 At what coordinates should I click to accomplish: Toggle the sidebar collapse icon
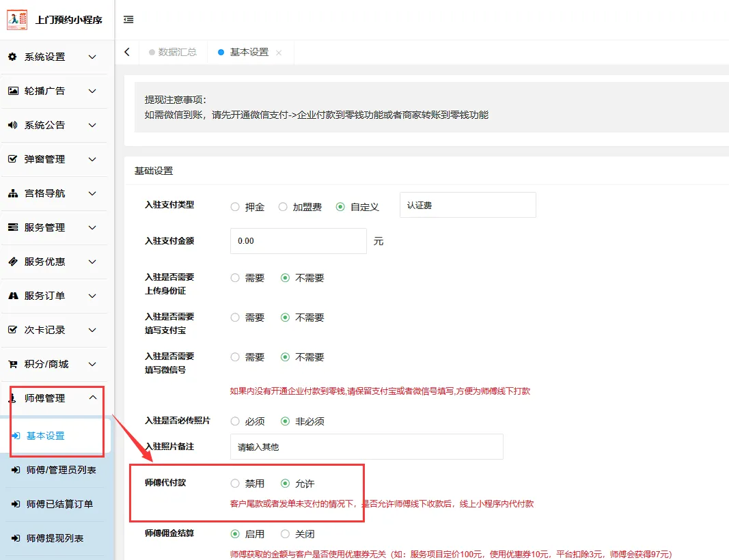point(128,20)
